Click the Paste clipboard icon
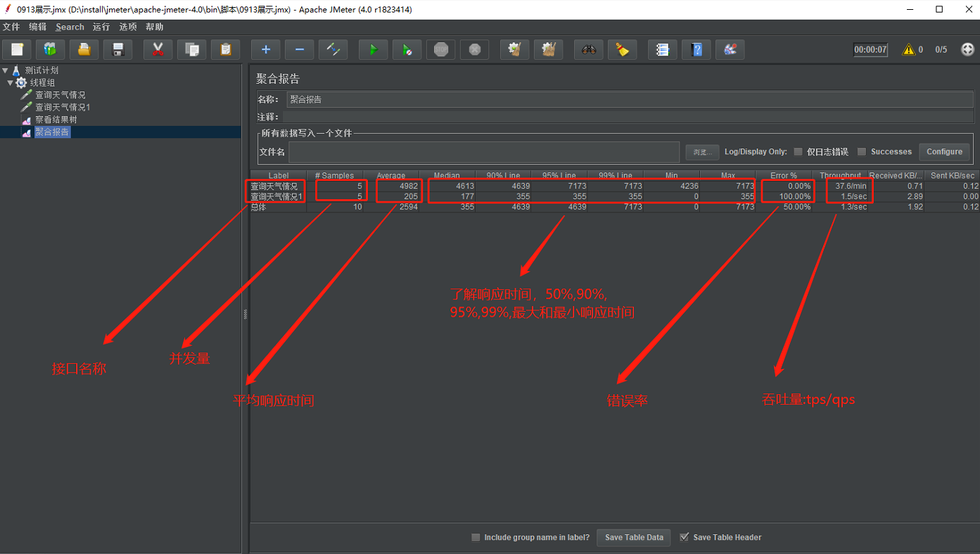 [x=225, y=49]
